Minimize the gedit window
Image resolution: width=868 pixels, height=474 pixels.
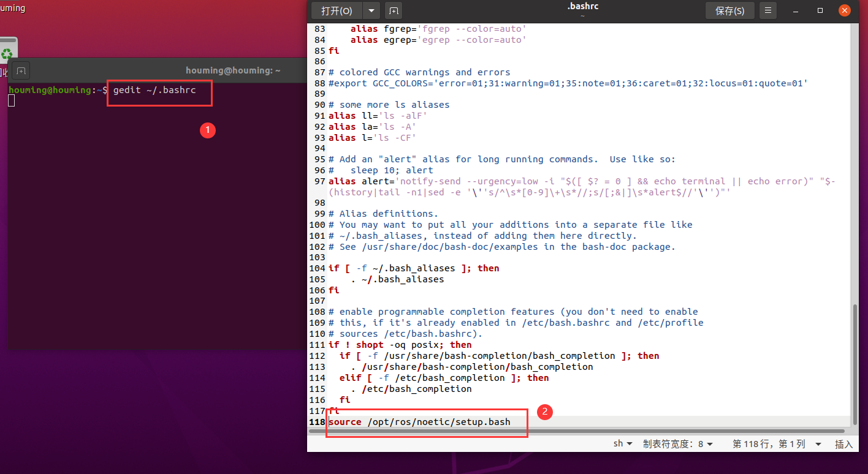point(796,10)
